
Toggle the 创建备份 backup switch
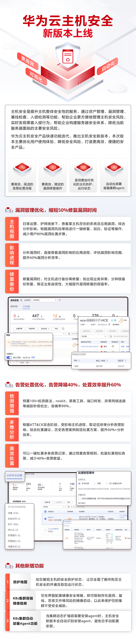click(9, 358)
